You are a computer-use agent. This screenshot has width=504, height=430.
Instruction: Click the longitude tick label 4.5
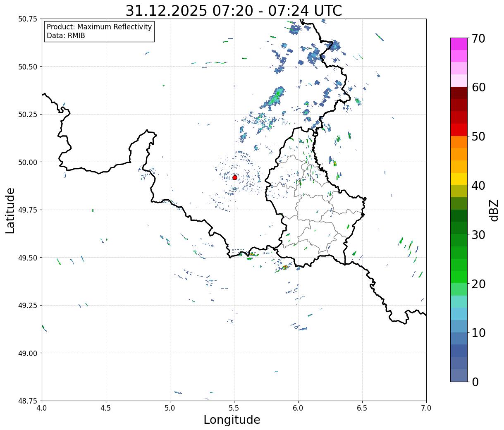click(x=106, y=408)
